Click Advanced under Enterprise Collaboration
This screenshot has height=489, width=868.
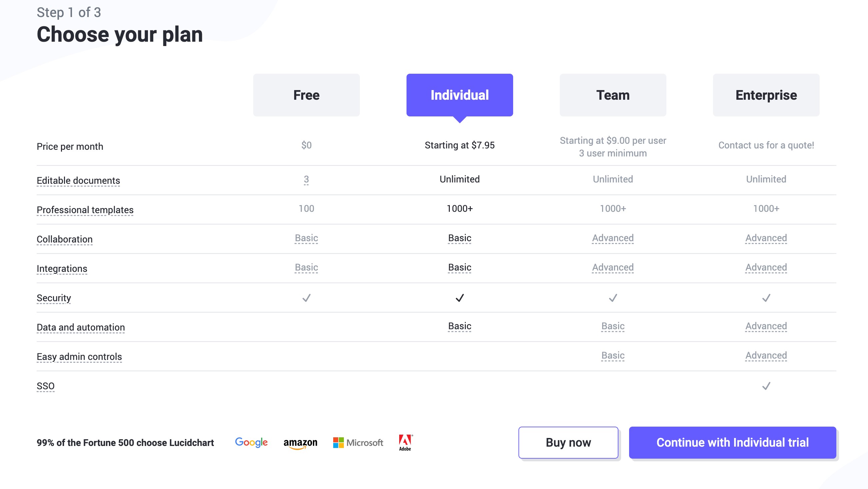tap(766, 238)
